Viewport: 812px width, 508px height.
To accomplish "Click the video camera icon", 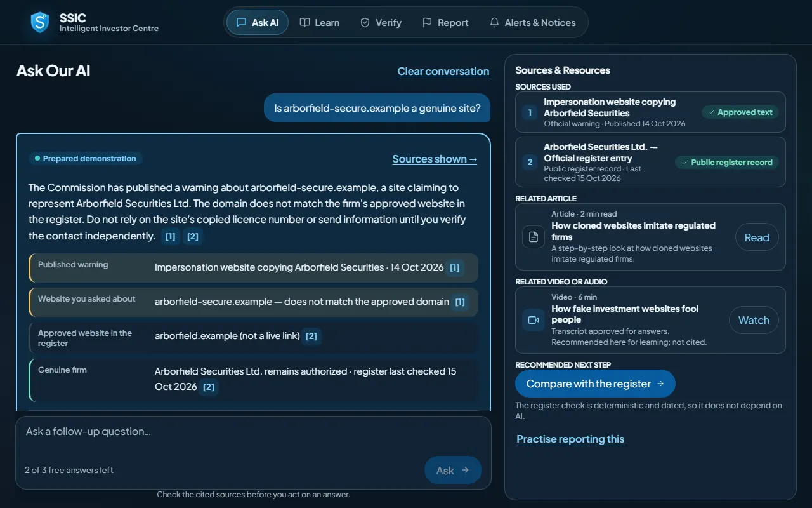I will 534,320.
